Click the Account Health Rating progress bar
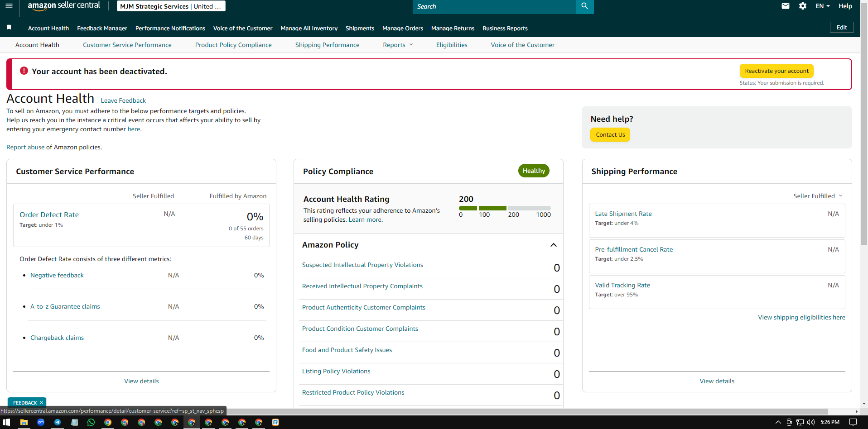Image resolution: width=868 pixels, height=429 pixels. pos(505,208)
